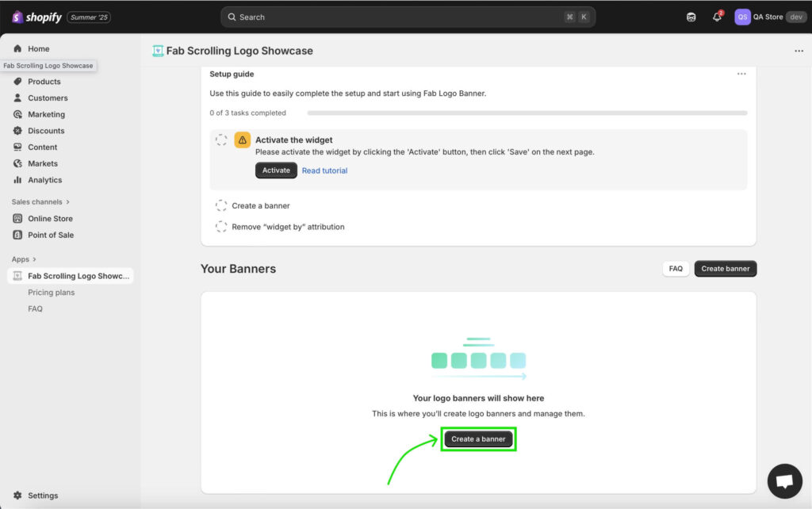The image size is (812, 509).
Task: Open the page-level three-dot menu
Action: (799, 51)
